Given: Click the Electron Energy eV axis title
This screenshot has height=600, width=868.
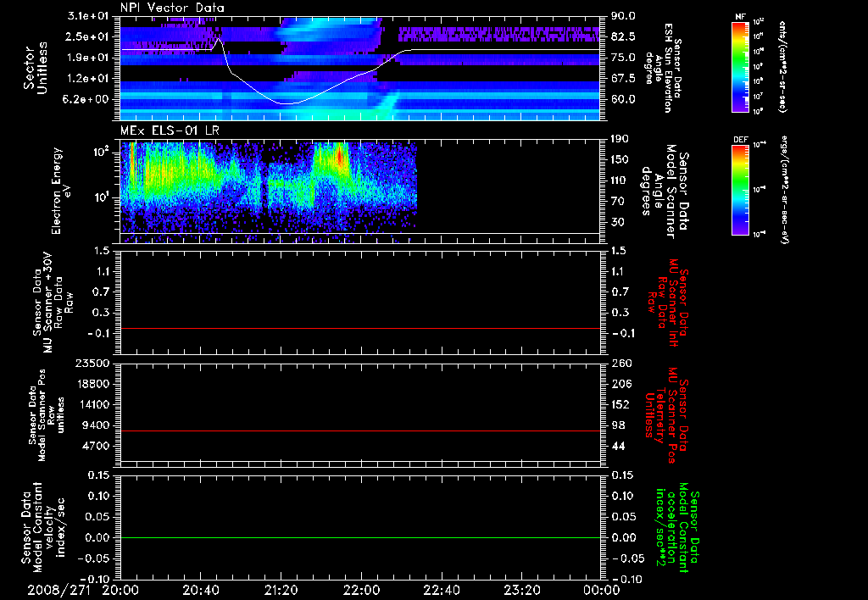Looking at the screenshot, I should point(61,191).
